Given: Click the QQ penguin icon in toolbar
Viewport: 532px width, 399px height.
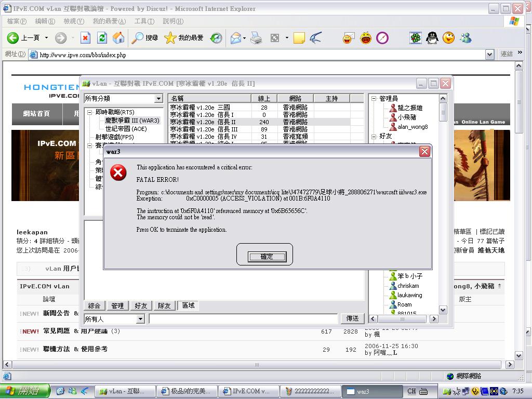Looking at the screenshot, I should (x=432, y=37).
